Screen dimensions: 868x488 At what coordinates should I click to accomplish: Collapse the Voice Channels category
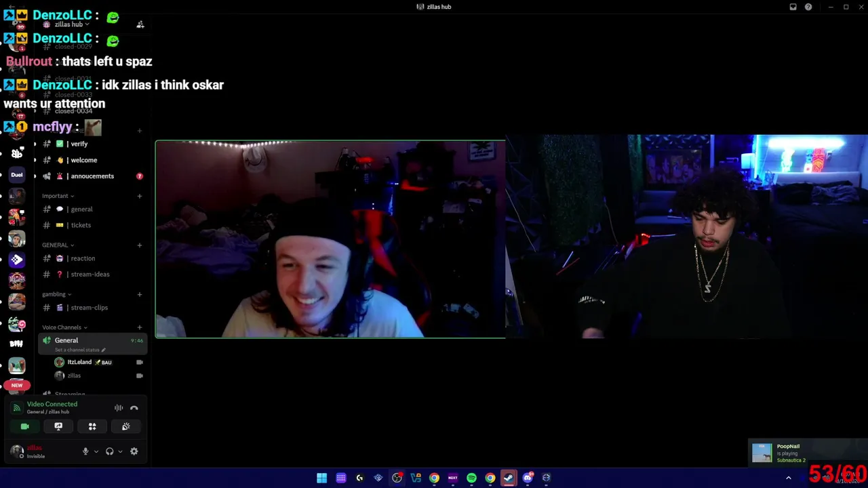tap(64, 327)
